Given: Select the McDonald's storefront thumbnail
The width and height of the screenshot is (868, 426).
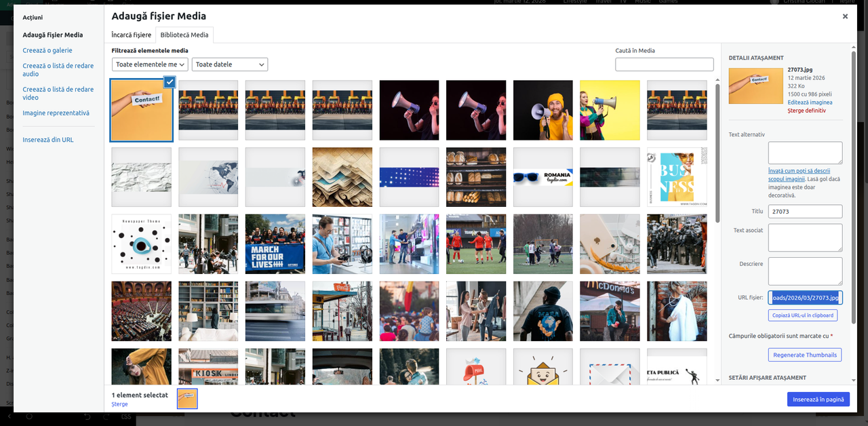Looking at the screenshot, I should (610, 311).
